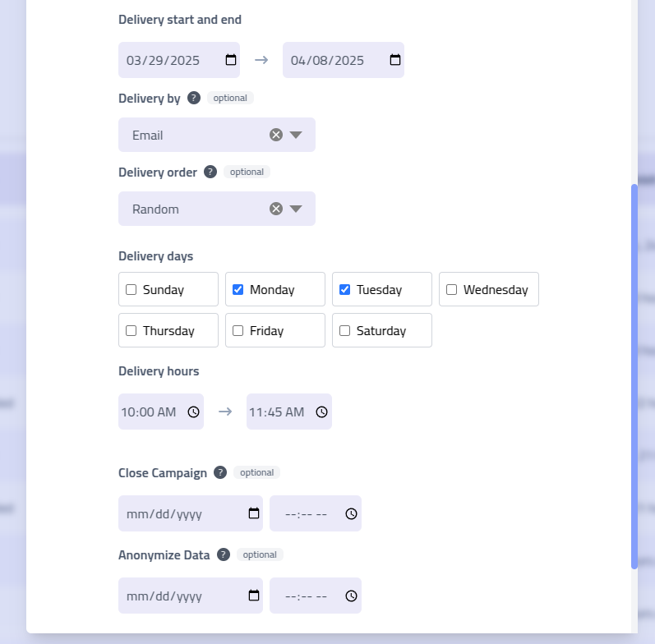
Task: Focus the Close Campaign date field
Action: point(191,513)
